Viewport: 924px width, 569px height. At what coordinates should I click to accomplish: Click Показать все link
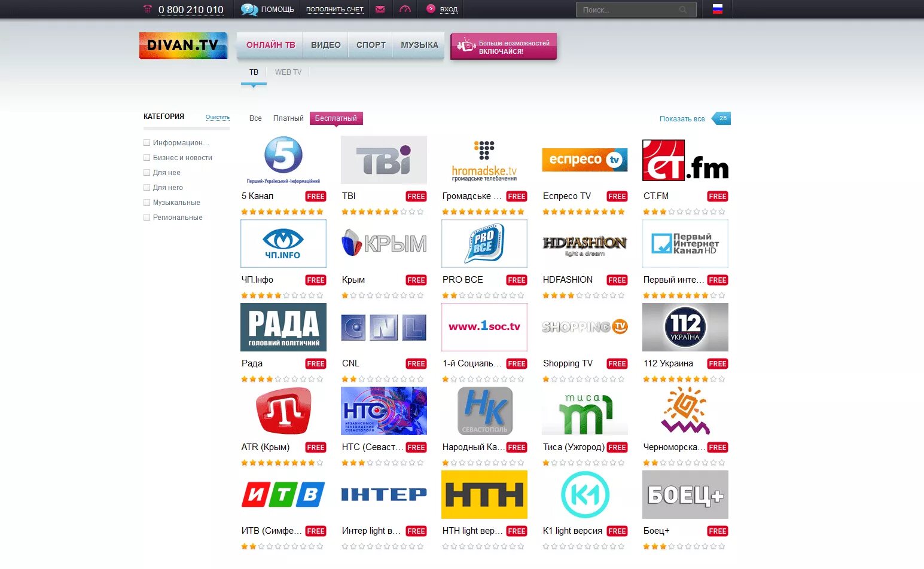[682, 119]
